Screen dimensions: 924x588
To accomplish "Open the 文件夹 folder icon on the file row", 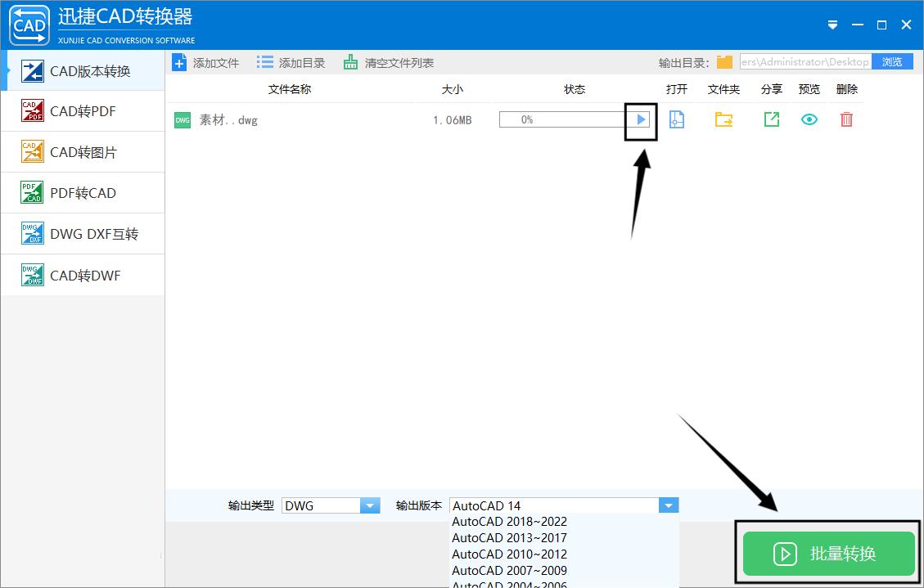I will [723, 119].
